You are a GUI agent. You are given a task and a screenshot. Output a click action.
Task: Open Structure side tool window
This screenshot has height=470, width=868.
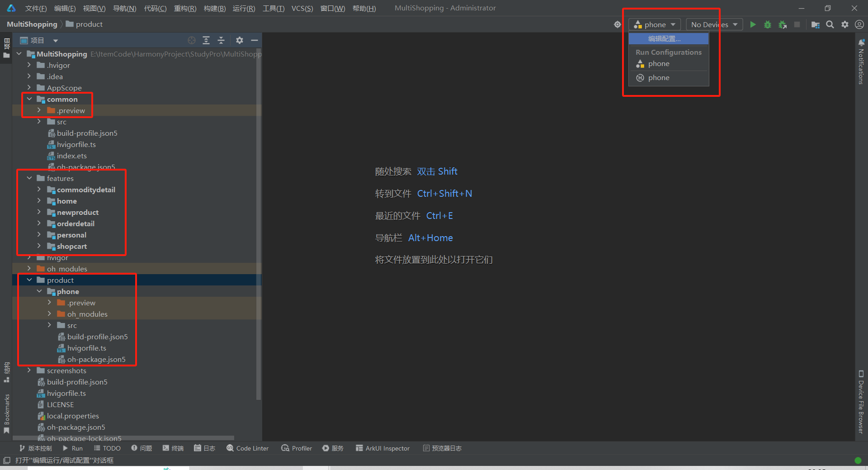pyautogui.click(x=7, y=372)
